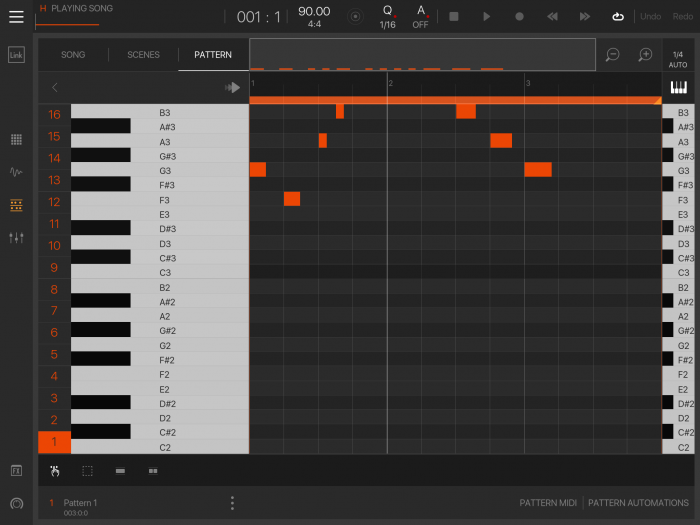The image size is (700, 525).
Task: Select Pattern 1 name label
Action: click(x=80, y=503)
